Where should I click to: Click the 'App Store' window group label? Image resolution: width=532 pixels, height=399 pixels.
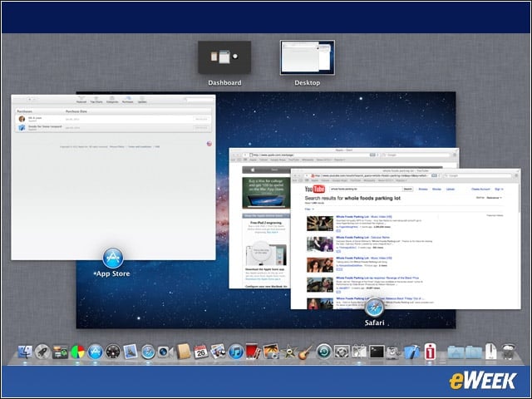pos(113,273)
